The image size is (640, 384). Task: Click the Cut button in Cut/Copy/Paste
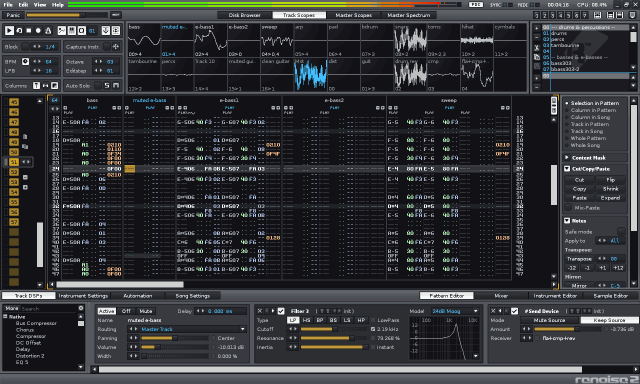(579, 180)
